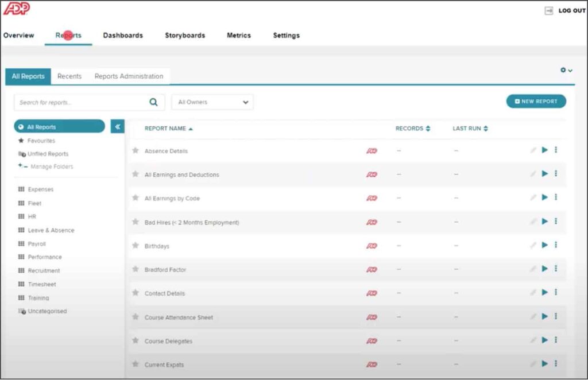Viewport: 588px width, 380px height.
Task: Click the New Report button
Action: pyautogui.click(x=536, y=101)
